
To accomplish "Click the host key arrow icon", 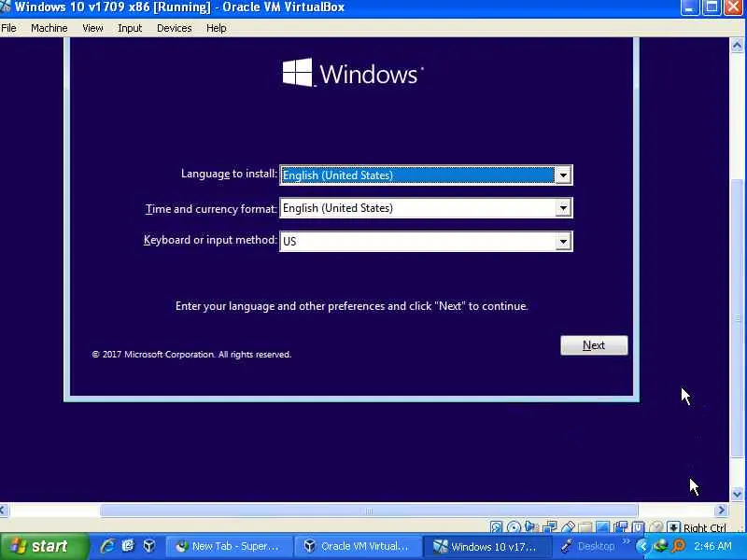I will [x=673, y=526].
